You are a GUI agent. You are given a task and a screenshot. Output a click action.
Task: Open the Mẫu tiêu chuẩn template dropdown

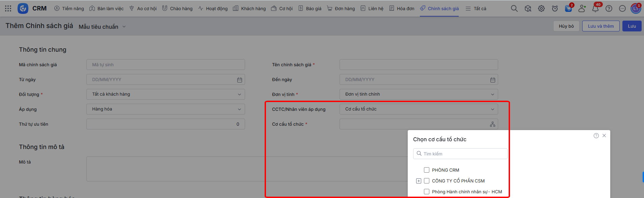(102, 27)
